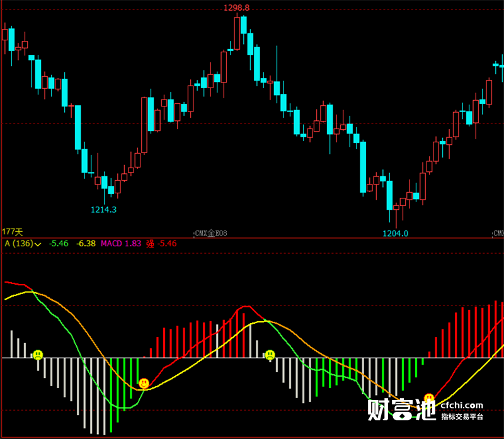Click the sad-face marker after the 1298.8 peak
Viewport: 504px width, 439px height.
point(270,355)
